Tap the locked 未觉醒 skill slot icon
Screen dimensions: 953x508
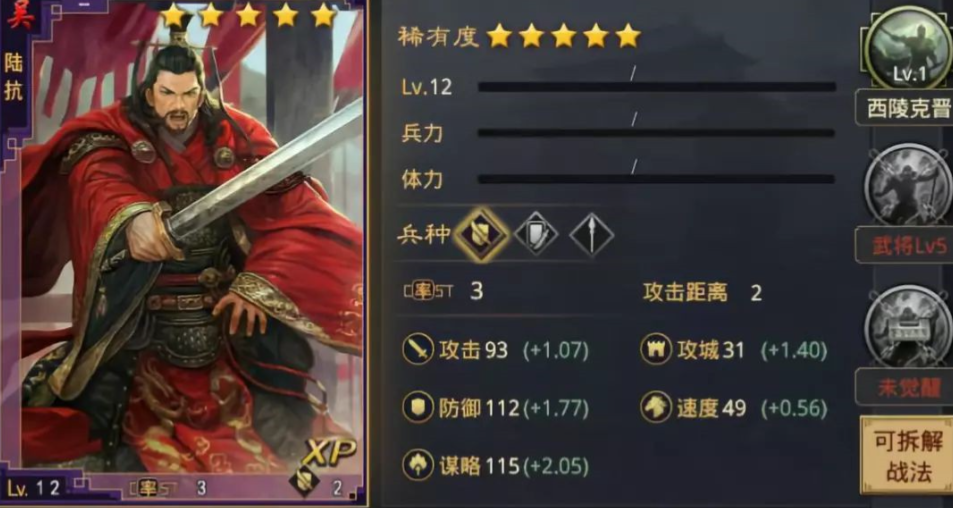[x=909, y=326]
